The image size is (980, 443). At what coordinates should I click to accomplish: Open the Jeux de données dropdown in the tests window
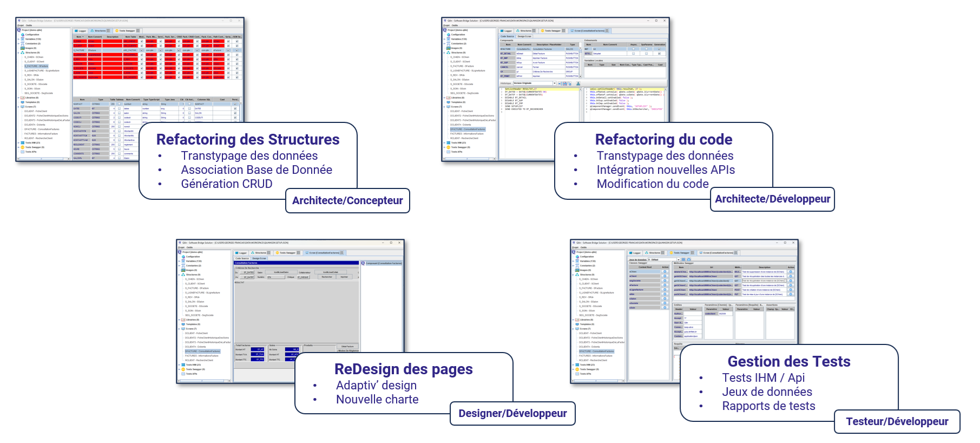[x=679, y=259]
